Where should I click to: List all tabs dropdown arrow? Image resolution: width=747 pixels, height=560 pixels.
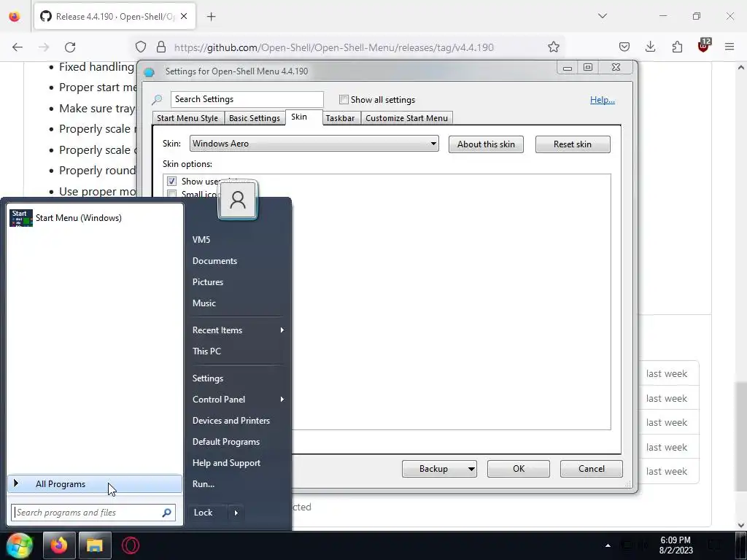602,16
